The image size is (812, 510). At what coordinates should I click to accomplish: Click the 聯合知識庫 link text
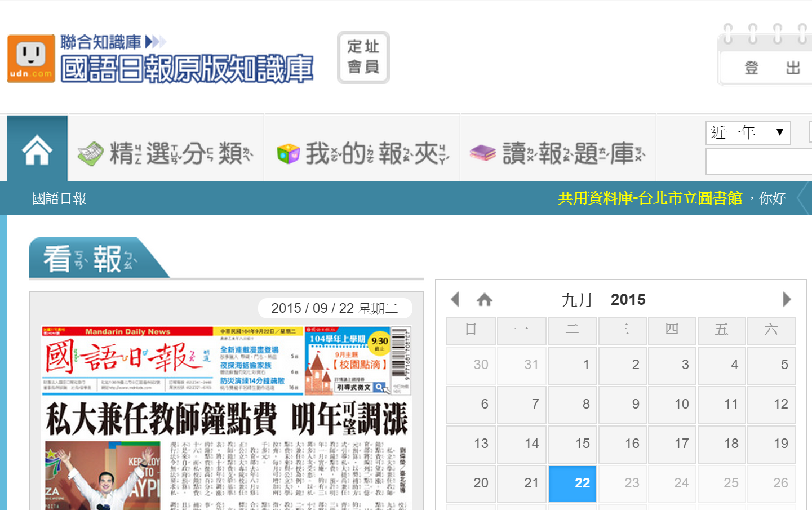click(101, 42)
